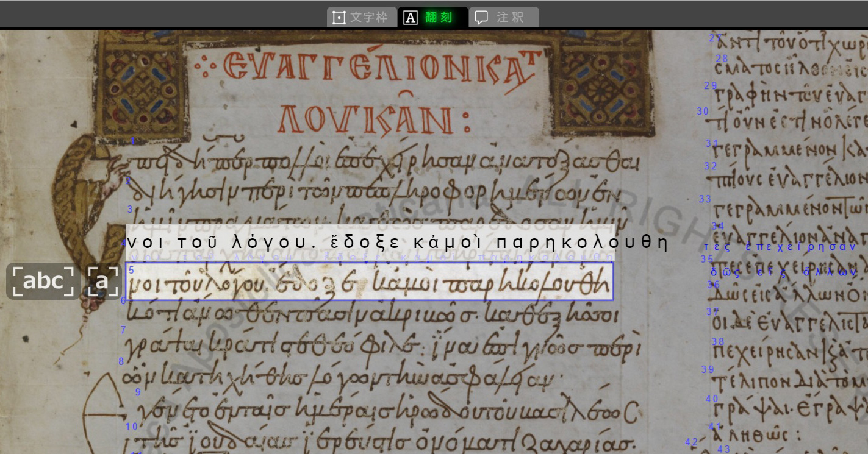Click the highlighted line 5 text box

point(370,282)
